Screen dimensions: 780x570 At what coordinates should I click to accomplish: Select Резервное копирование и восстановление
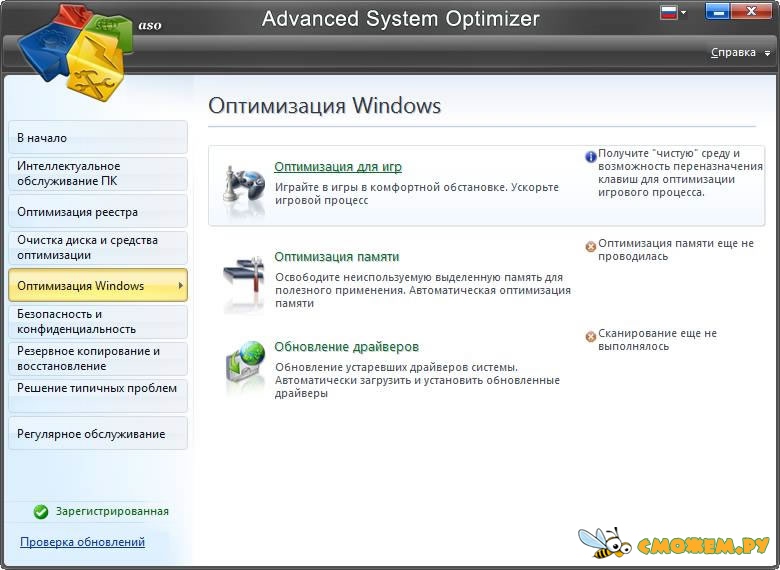pos(98,359)
